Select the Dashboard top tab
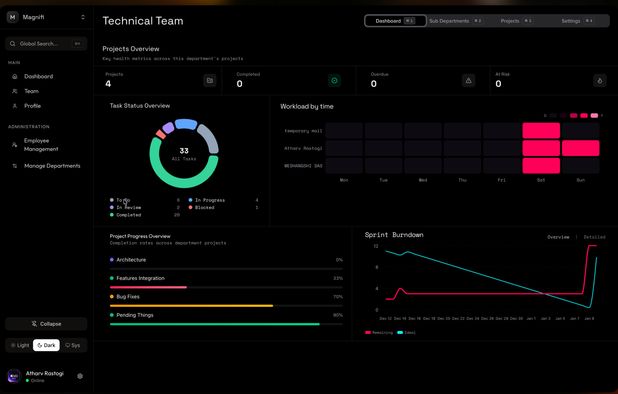 395,21
